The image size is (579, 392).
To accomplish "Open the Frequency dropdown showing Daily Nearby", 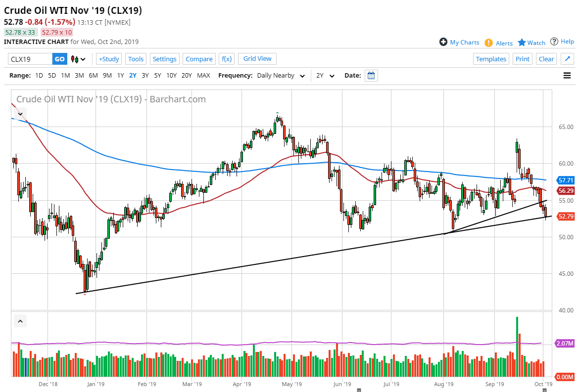I will pyautogui.click(x=281, y=75).
